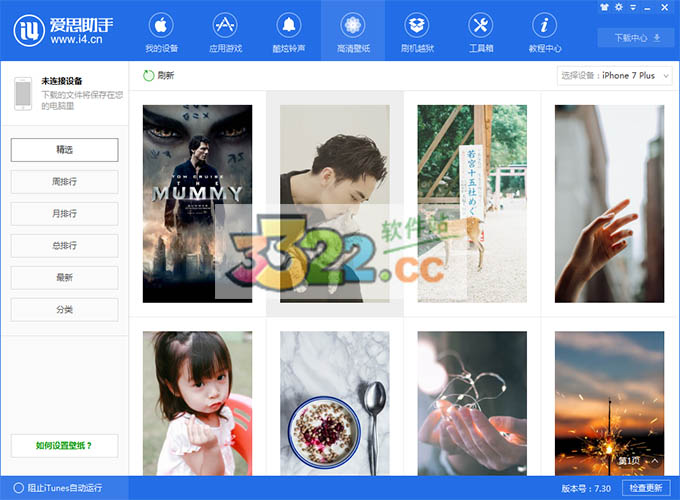This screenshot has width=680, height=500.
Task: Open the fairy lights in hands wallpaper
Action: [x=472, y=403]
